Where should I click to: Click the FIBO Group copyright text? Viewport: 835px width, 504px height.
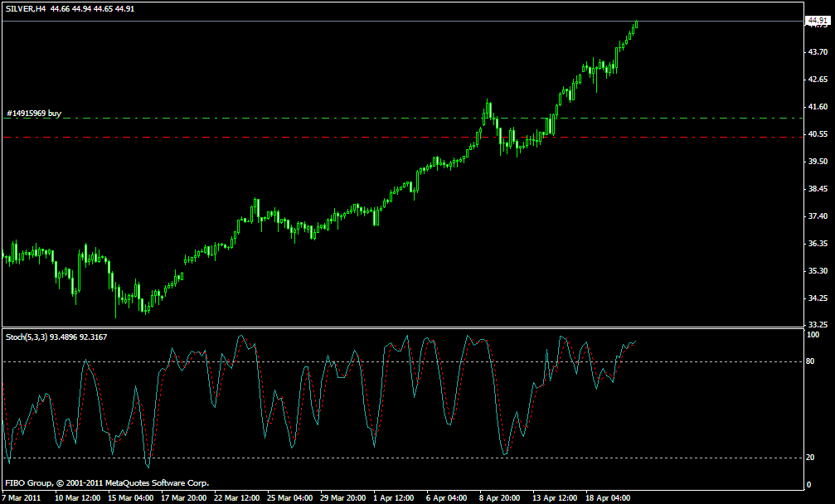coord(107,483)
